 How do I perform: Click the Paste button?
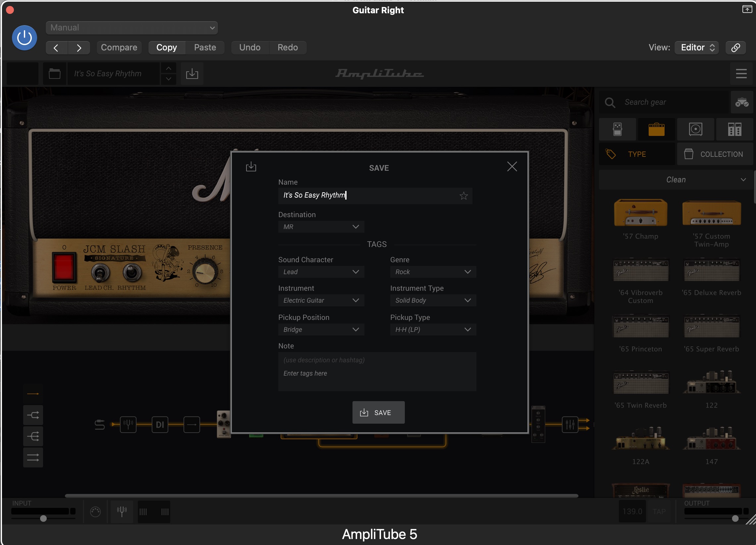click(x=205, y=48)
